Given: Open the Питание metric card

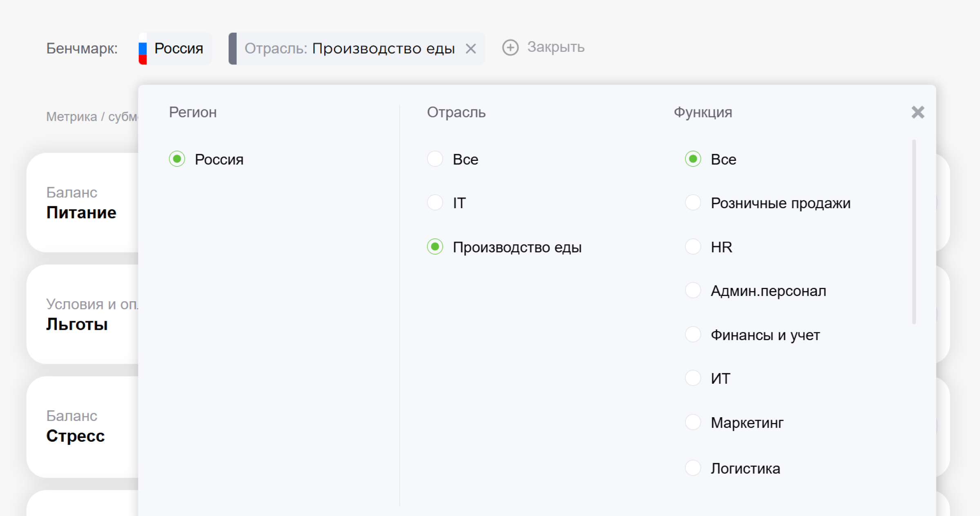Looking at the screenshot, I should tap(82, 202).
